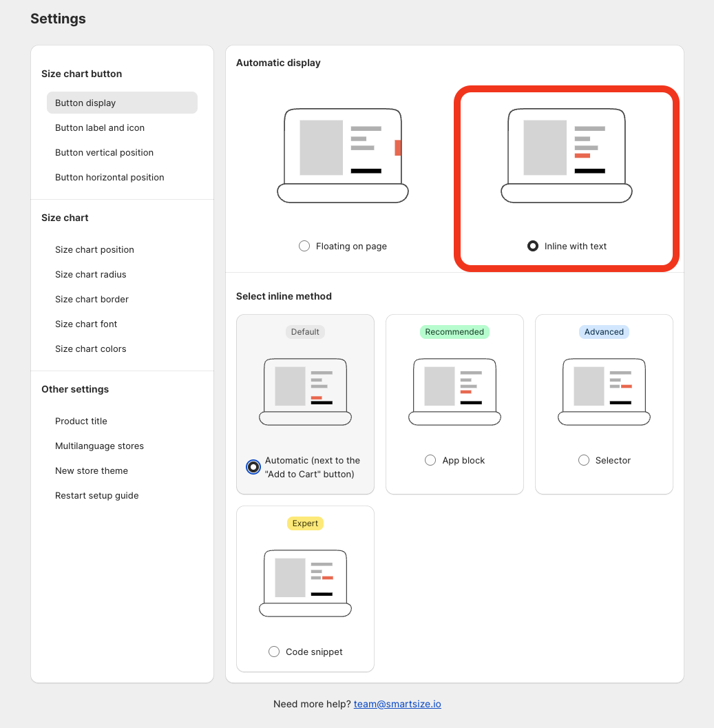Screen dimensions: 714x728
Task: Click the Recommended badge on App block
Action: [454, 332]
